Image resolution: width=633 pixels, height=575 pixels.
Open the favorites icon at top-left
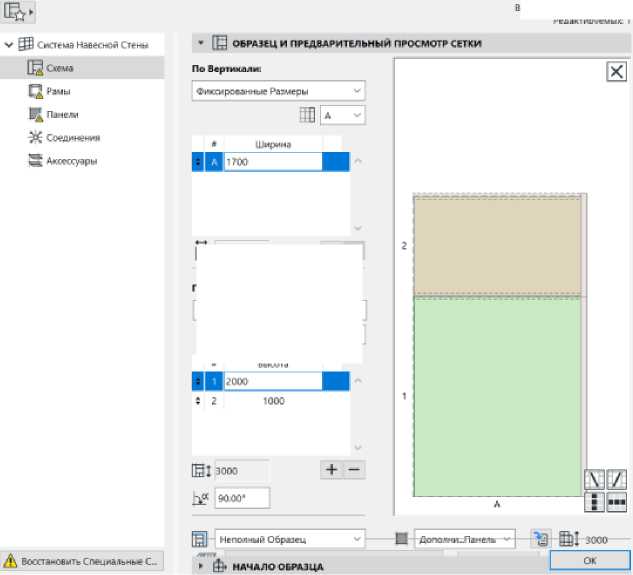18,11
